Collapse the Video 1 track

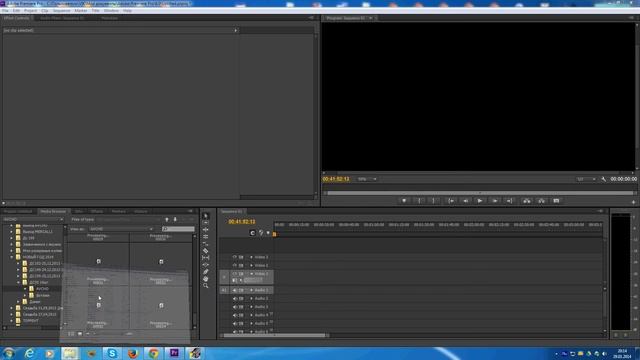coord(251,274)
